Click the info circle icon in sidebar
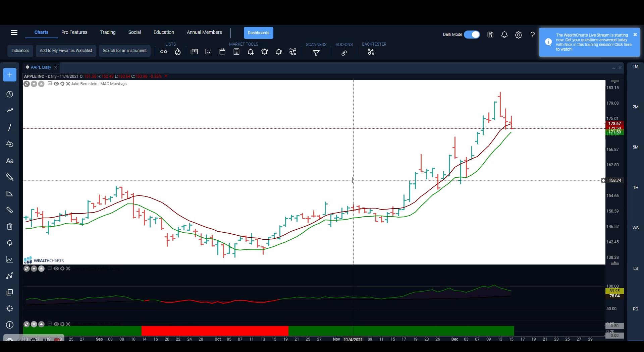This screenshot has width=644, height=352. click(10, 325)
